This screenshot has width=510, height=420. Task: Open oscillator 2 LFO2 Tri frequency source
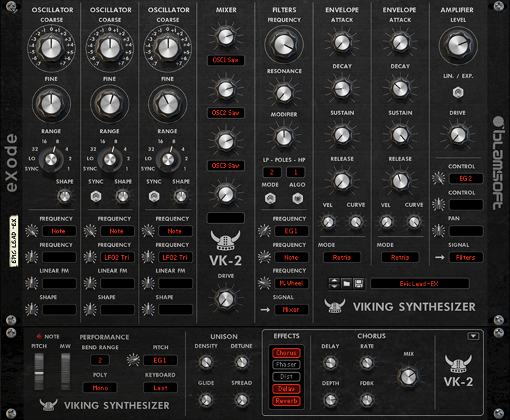tap(117, 257)
